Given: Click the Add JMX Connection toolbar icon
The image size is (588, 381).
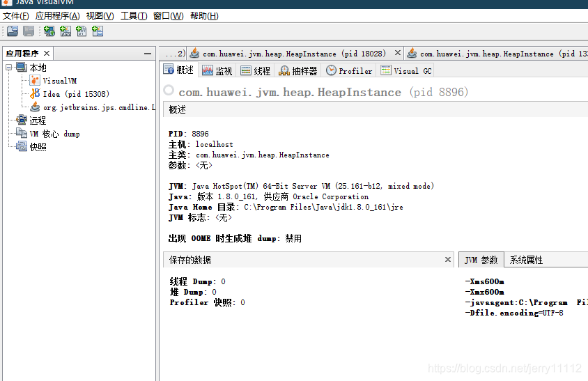Looking at the screenshot, I should point(65,31).
